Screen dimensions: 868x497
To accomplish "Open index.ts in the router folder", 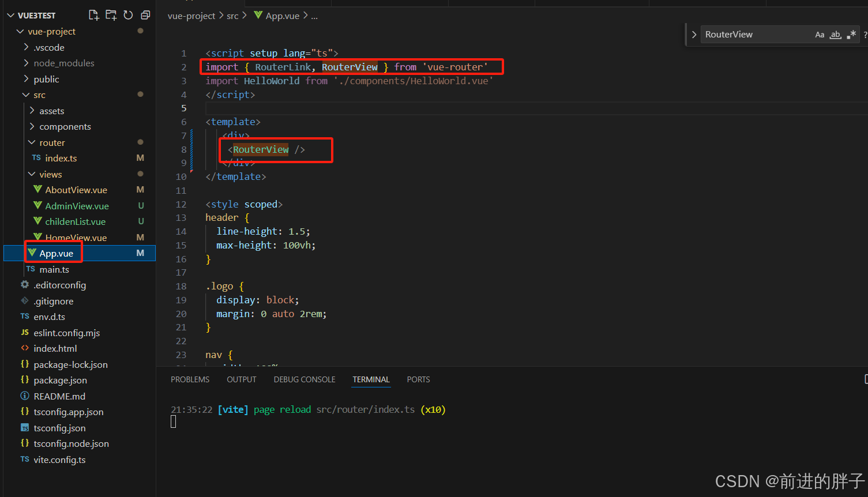I will [61, 158].
